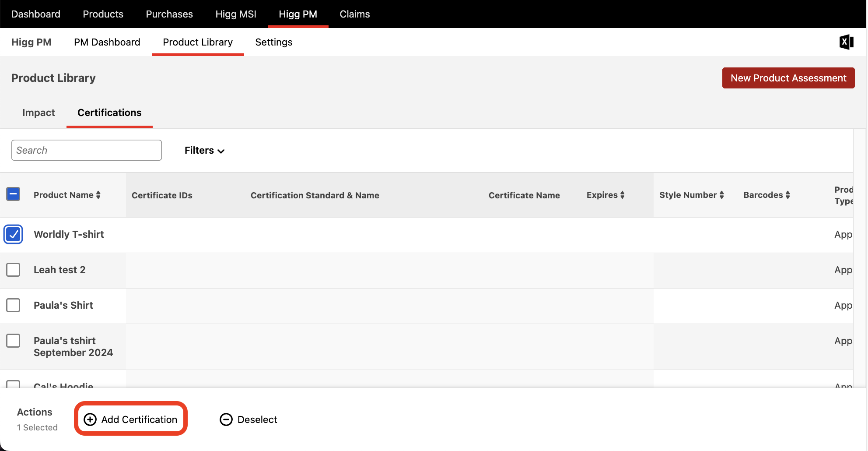
Task: Click the Excel export icon
Action: pyautogui.click(x=847, y=42)
